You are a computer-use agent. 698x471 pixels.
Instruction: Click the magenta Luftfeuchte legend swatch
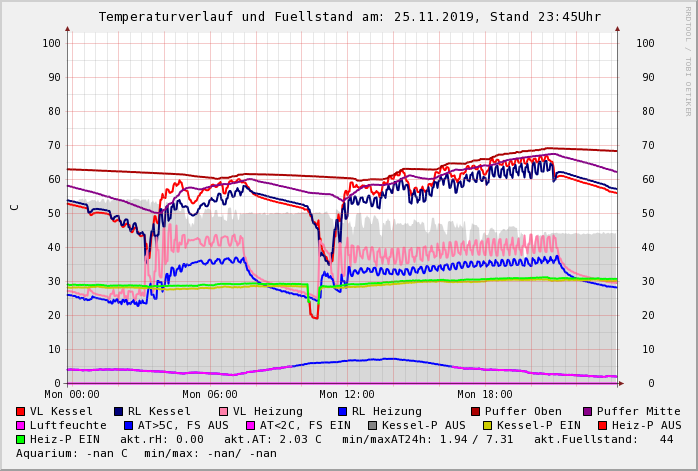[x=21, y=425]
